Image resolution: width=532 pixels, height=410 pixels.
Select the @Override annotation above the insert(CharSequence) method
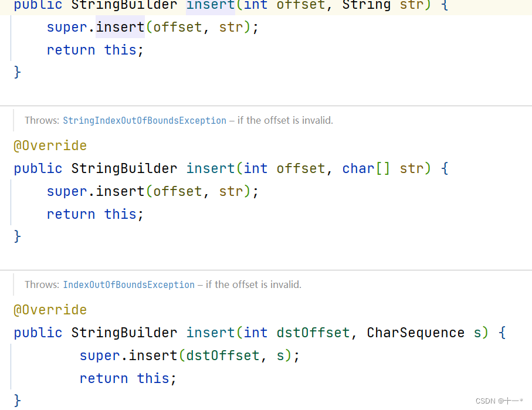50,310
